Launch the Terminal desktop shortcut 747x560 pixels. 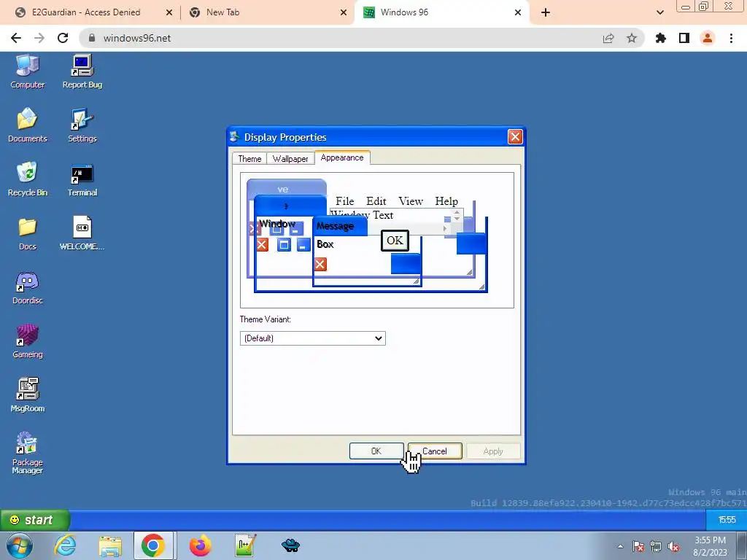pos(82,179)
